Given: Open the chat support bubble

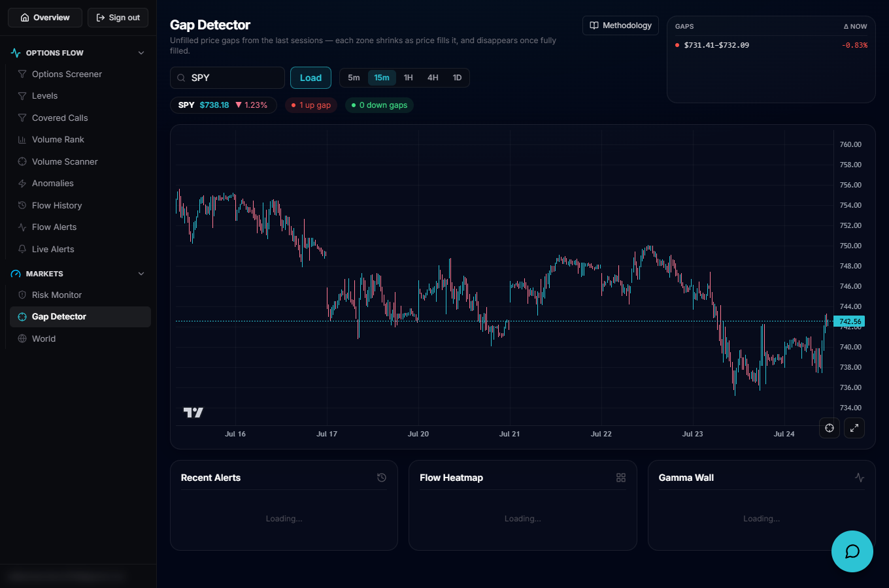Looking at the screenshot, I should 852,551.
